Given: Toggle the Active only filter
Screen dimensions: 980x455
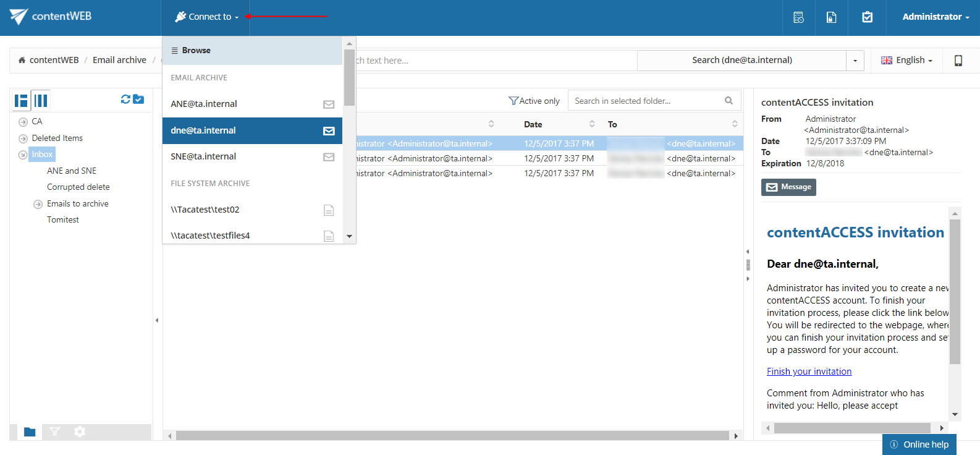Looking at the screenshot, I should [x=534, y=101].
